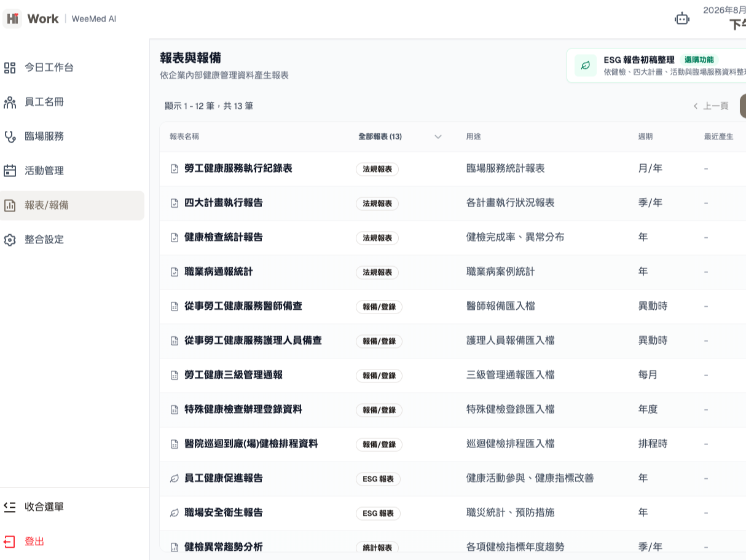Click 巡迴健檢排程匯入檔 purpose text

(x=510, y=444)
